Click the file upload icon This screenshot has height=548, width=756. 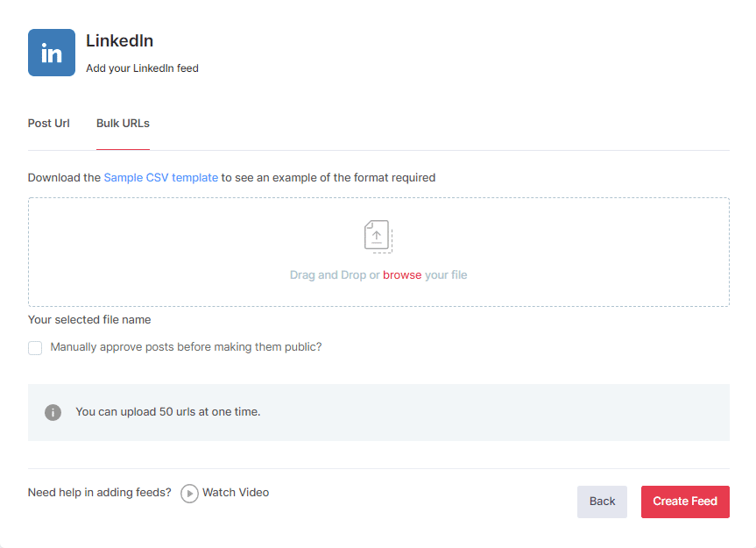378,236
